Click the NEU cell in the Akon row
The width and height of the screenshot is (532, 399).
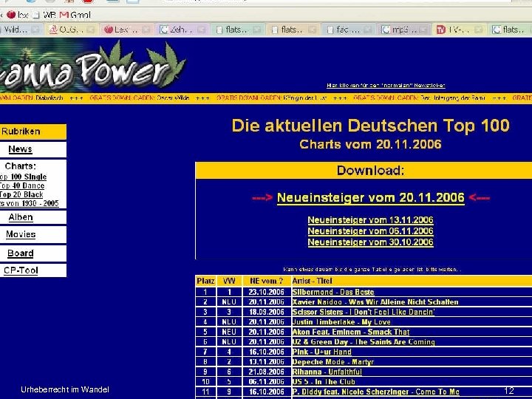[229, 332]
